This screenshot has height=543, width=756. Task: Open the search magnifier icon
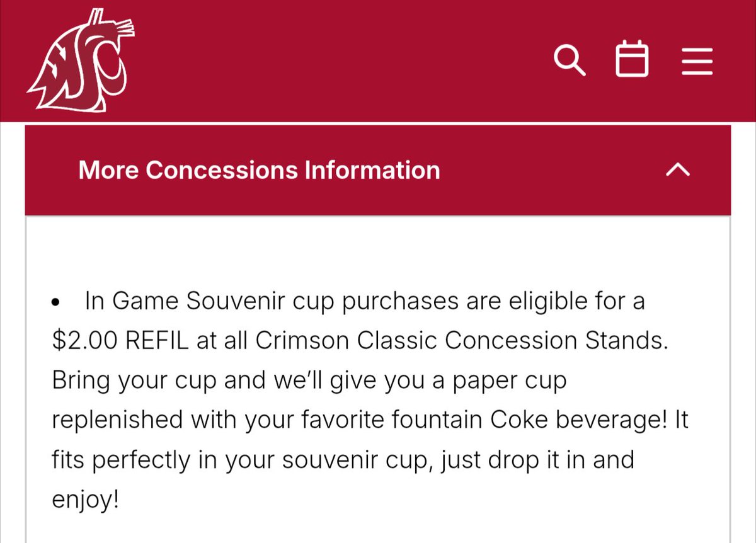pyautogui.click(x=570, y=61)
